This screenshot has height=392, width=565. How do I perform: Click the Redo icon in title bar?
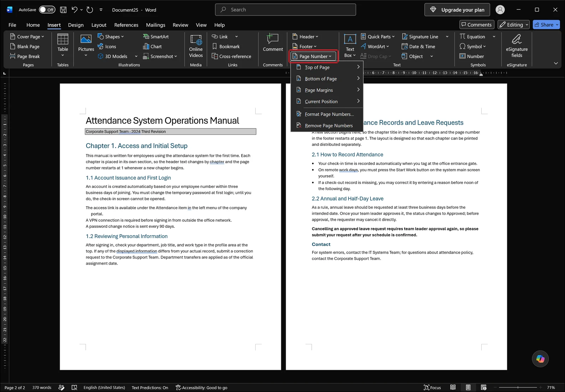tap(90, 10)
